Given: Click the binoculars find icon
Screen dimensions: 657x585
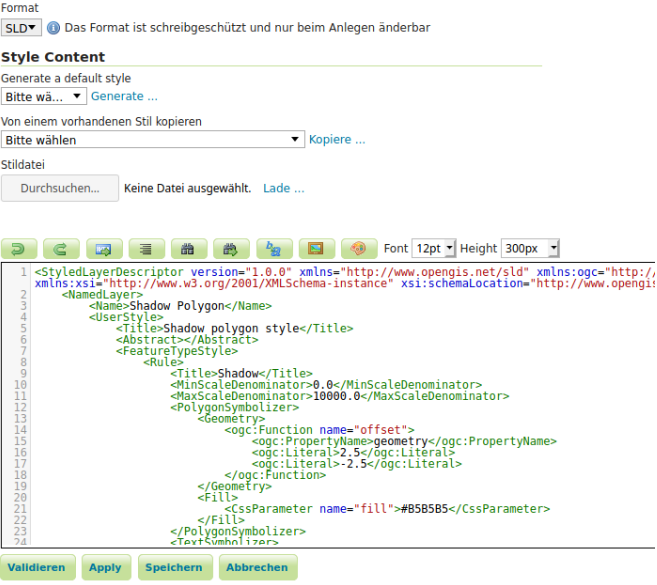Looking at the screenshot, I should [x=189, y=248].
